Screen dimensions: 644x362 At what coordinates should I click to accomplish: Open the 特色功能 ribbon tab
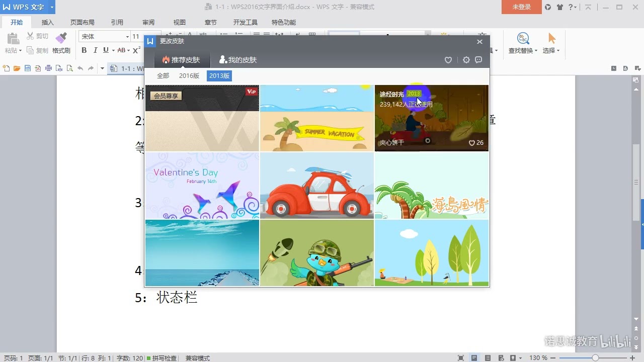(284, 22)
